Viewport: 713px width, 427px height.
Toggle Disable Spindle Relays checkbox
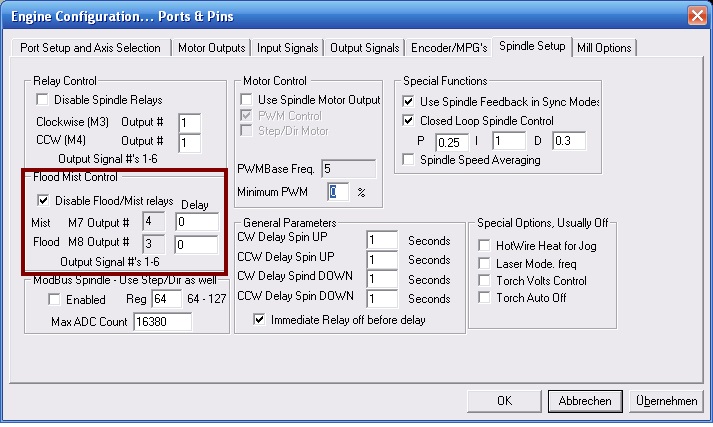coord(42,100)
